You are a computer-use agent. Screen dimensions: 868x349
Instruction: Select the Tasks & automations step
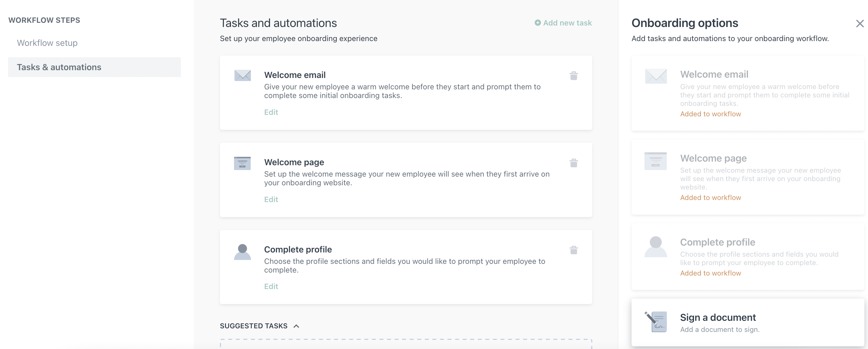point(94,67)
